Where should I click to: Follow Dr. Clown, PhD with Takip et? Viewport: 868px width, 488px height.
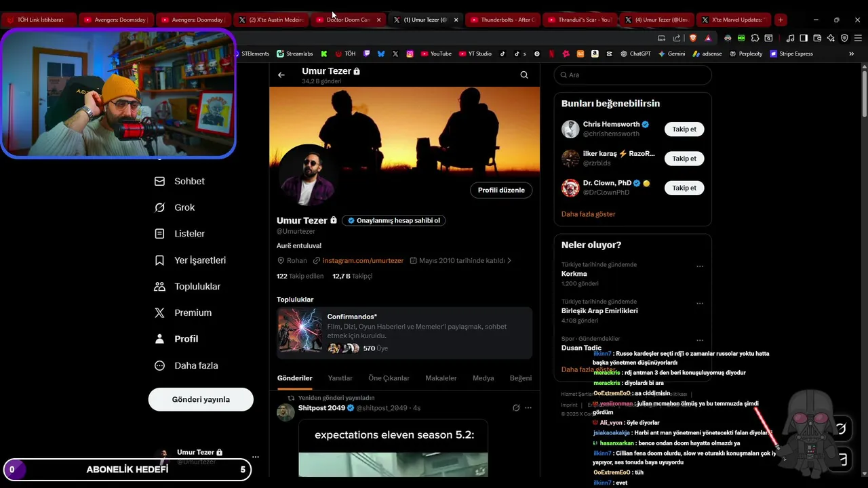point(684,188)
